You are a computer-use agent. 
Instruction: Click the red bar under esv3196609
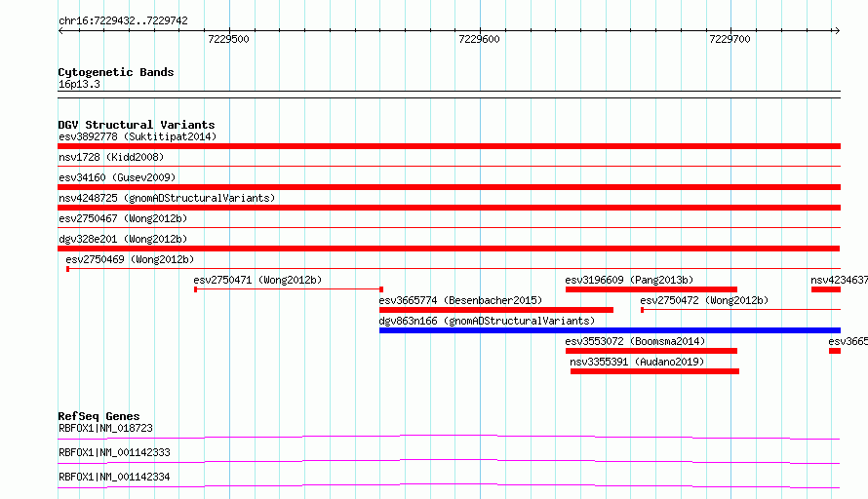pyautogui.click(x=651, y=289)
